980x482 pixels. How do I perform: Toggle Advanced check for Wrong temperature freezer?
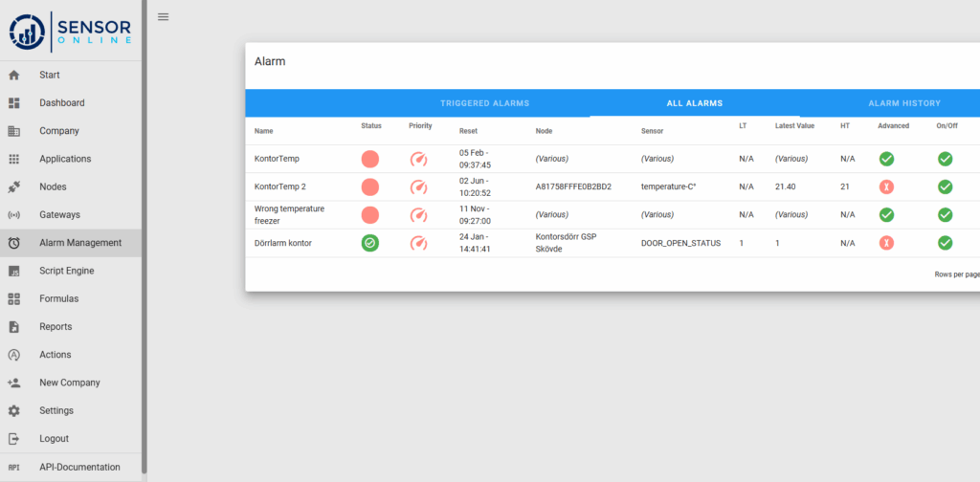click(x=887, y=215)
